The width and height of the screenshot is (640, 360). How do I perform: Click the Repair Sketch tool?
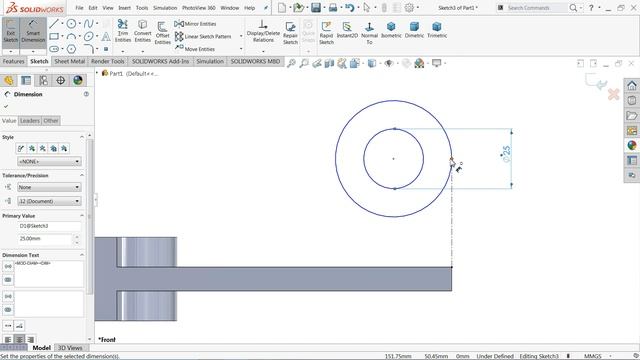290,33
